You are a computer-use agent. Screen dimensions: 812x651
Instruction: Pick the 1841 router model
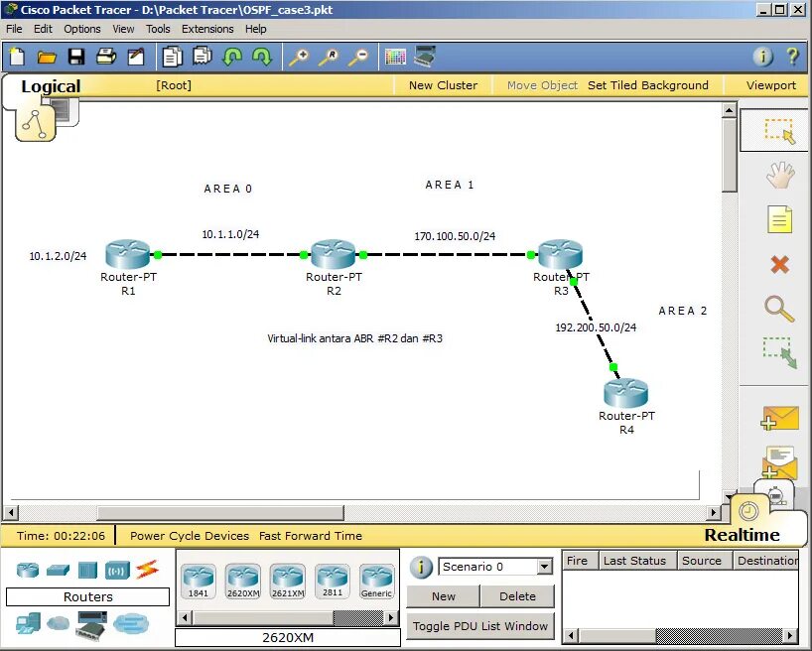pos(199,582)
